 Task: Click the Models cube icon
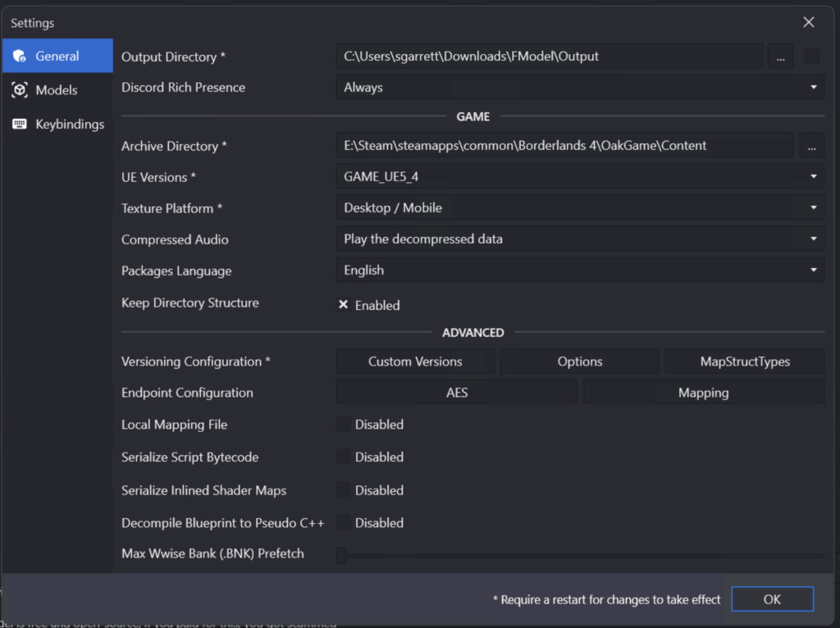(x=20, y=90)
